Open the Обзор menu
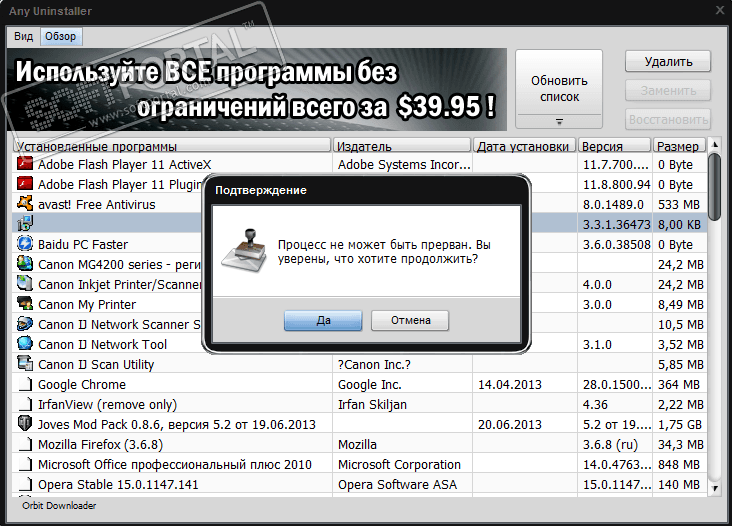Image resolution: width=732 pixels, height=526 pixels. (x=61, y=36)
